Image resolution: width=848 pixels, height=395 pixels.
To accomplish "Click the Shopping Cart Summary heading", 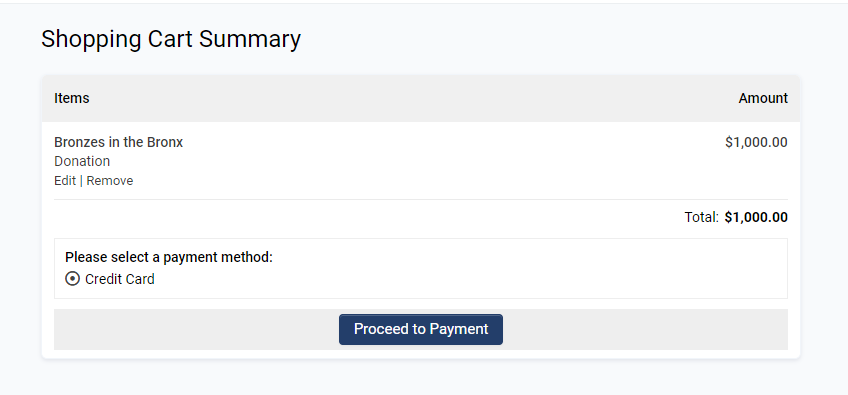I will point(171,40).
